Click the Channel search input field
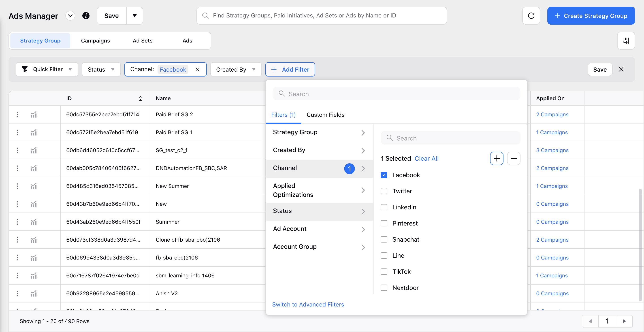 coord(450,138)
